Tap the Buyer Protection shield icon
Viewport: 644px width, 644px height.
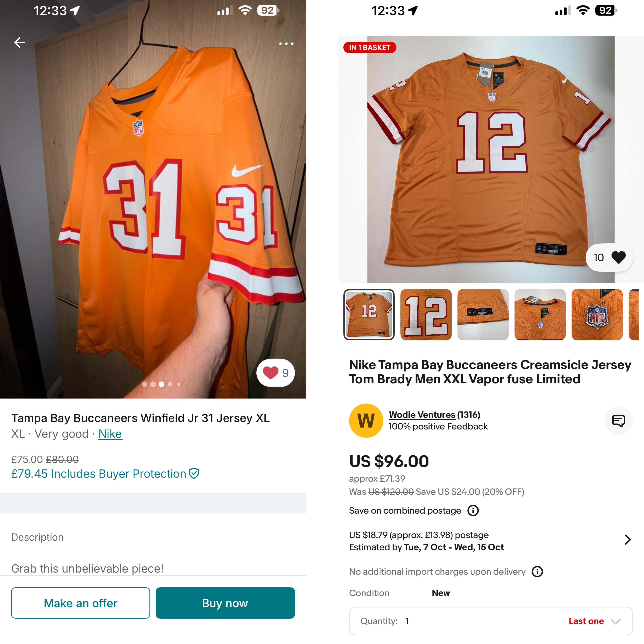tap(194, 473)
